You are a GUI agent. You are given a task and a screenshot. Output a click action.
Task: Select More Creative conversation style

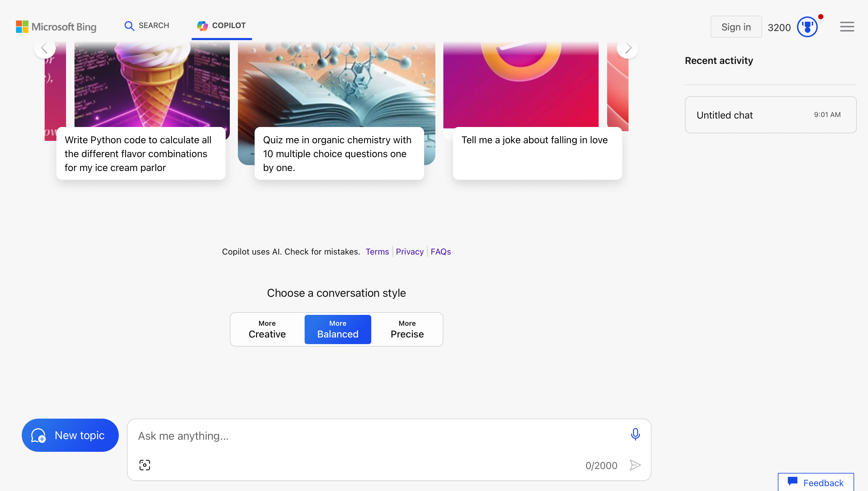[x=267, y=329]
